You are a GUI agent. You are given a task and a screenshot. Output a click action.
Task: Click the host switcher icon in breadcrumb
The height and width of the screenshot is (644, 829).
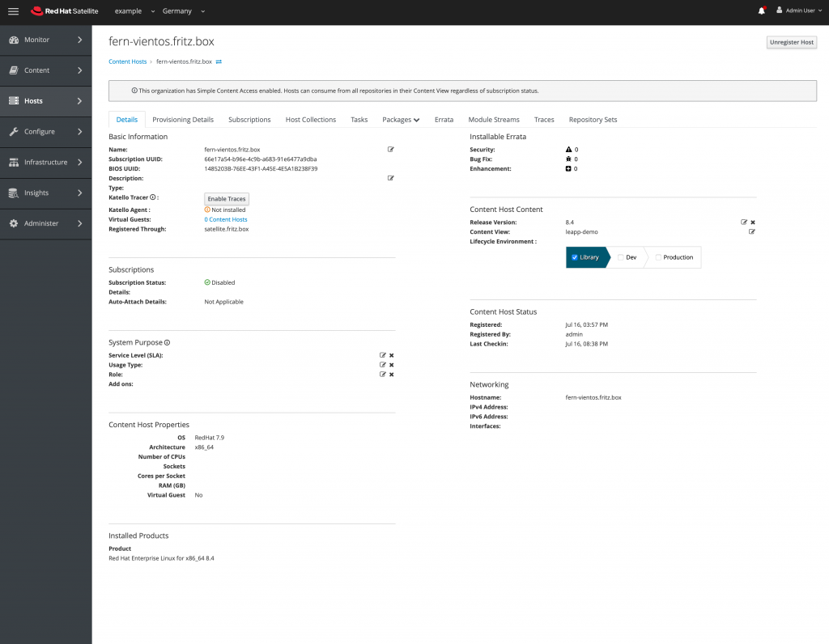pos(219,61)
